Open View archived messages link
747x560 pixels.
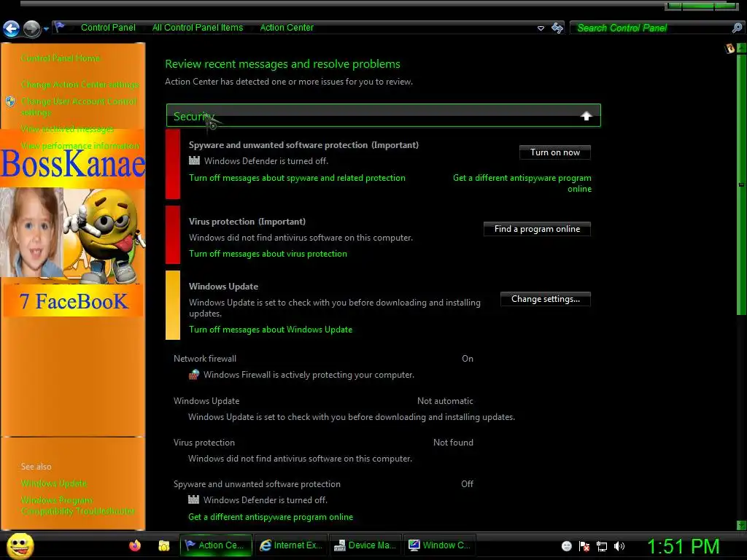67,129
